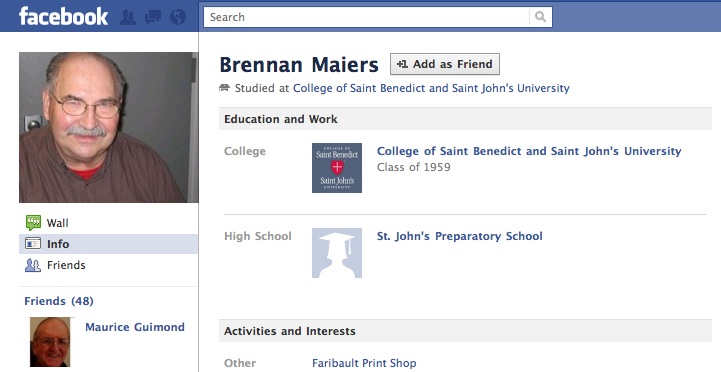
Task: Click Maurice Guimond's profile thumbnail
Action: (x=50, y=342)
